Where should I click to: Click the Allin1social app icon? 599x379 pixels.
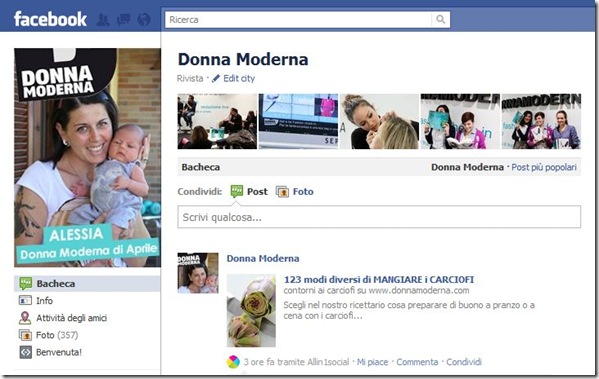(233, 361)
